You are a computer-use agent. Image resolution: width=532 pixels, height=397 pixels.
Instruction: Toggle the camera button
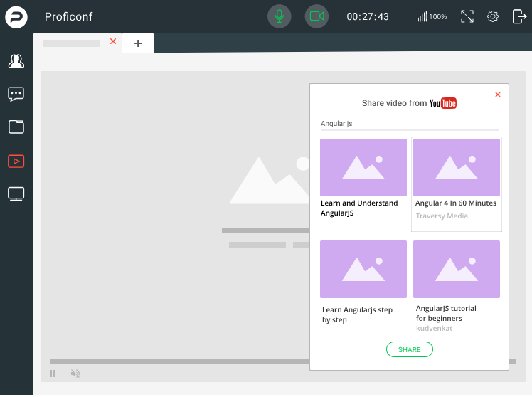pyautogui.click(x=316, y=16)
